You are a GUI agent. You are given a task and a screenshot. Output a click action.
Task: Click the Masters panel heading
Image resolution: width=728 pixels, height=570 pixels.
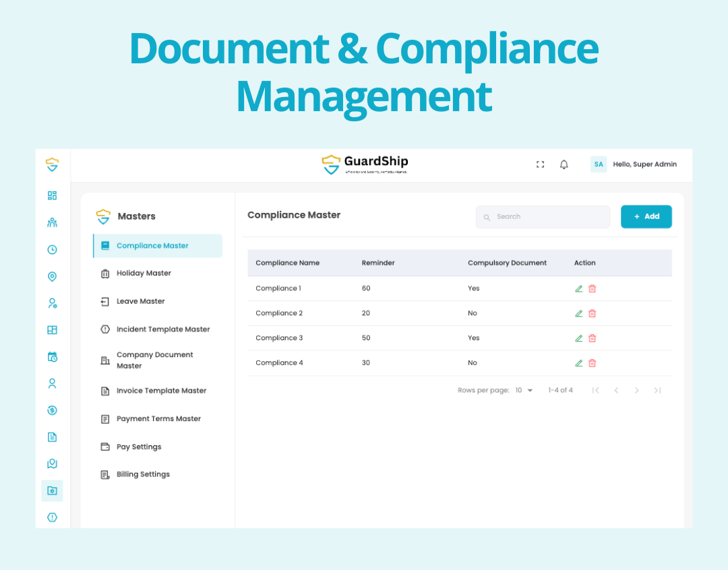point(136,216)
